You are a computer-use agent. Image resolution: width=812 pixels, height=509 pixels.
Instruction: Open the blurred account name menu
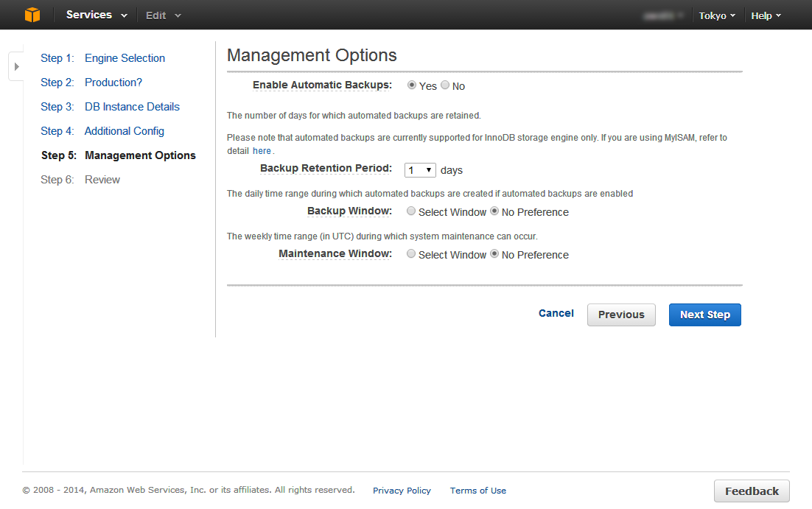coord(663,15)
